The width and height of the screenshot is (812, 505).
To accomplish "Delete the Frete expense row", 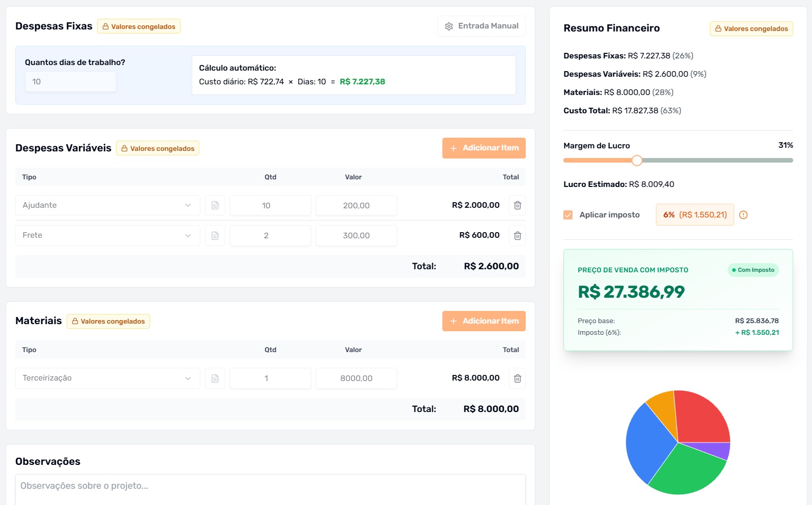I will pyautogui.click(x=517, y=236).
